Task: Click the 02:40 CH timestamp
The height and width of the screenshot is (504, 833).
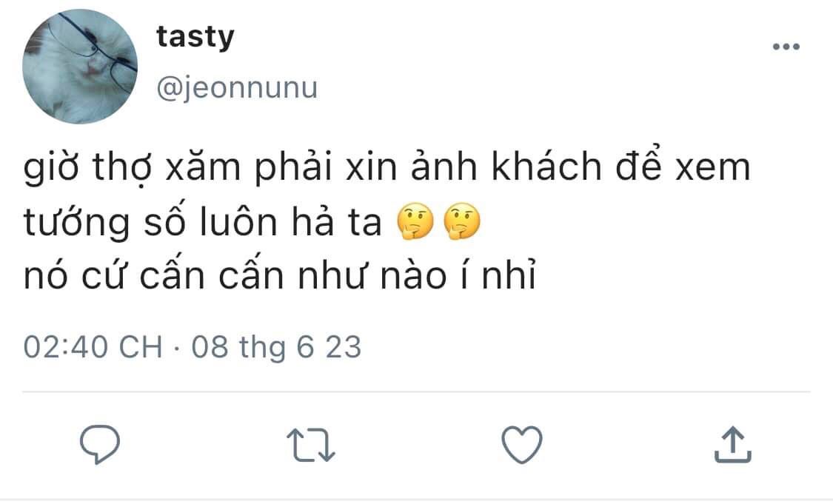Action: (93, 347)
